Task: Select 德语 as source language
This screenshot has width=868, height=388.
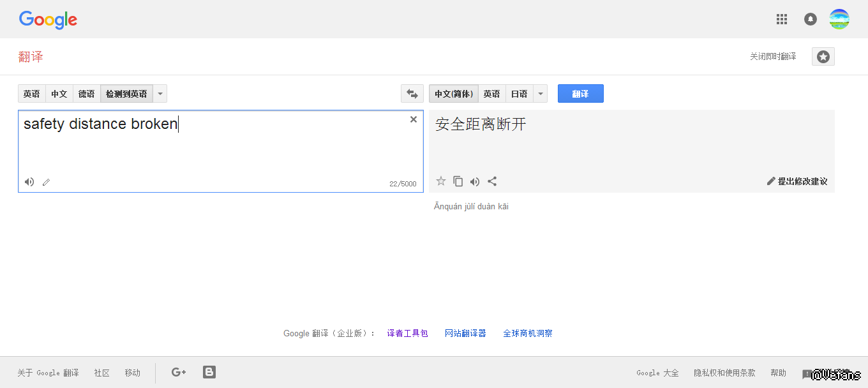Action: click(87, 94)
